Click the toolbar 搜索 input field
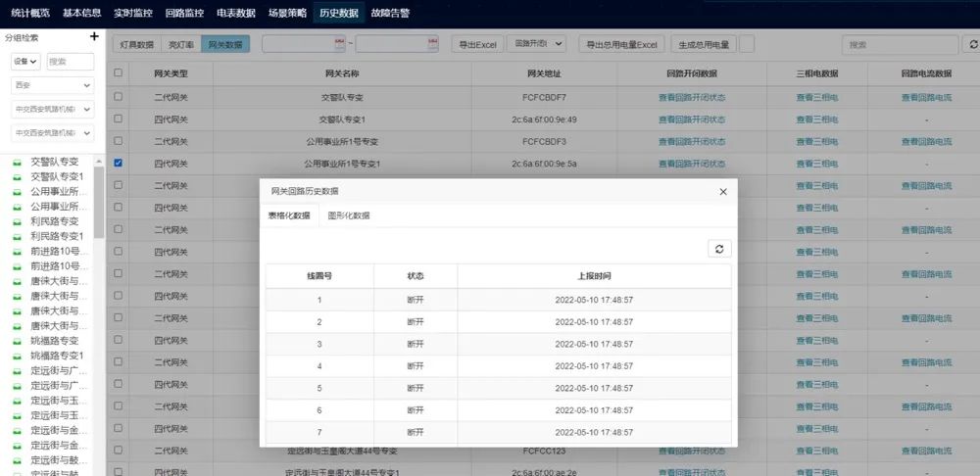 pyautogui.click(x=900, y=44)
